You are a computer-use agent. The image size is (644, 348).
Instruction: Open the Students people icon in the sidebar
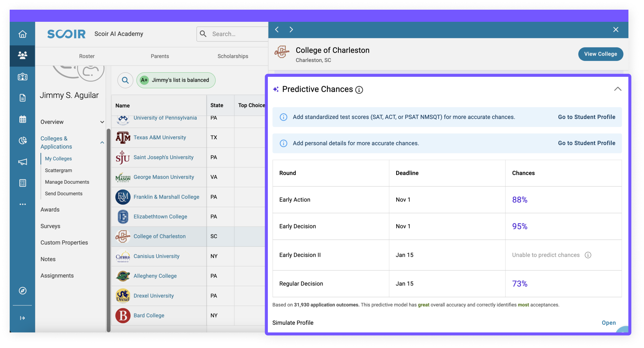(22, 55)
